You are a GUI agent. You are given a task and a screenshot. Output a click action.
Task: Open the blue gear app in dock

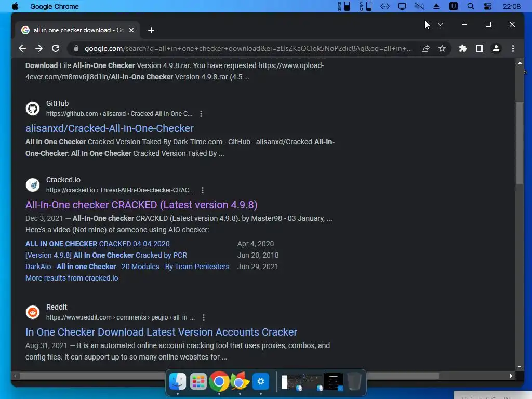261,382
